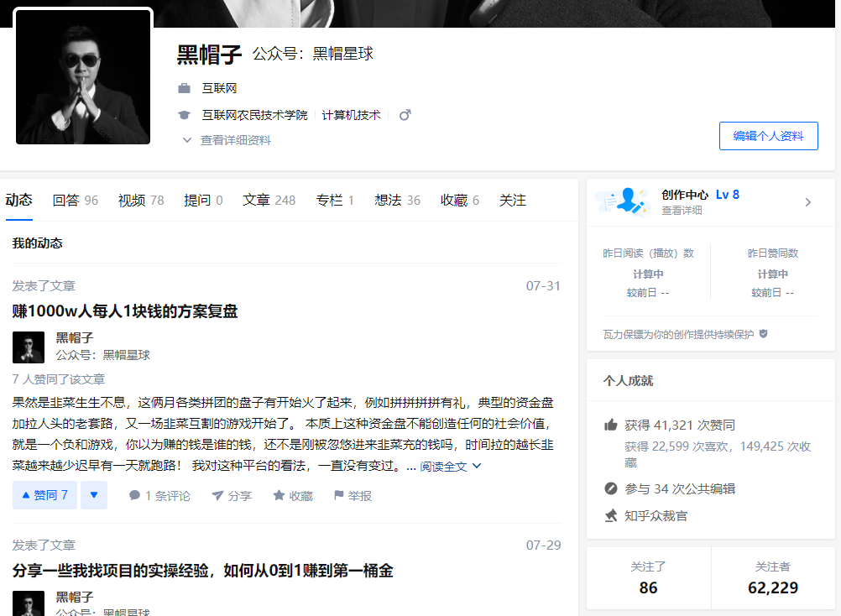Image resolution: width=841 pixels, height=616 pixels.
Task: Switch to the 回答 tab
Action: tap(75, 200)
